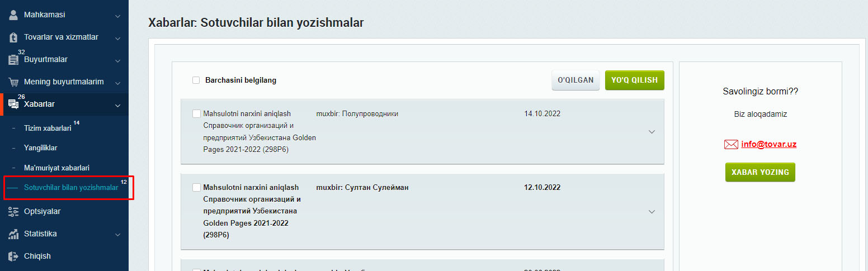Click the Xabarlar messages icon
The image size is (868, 271).
[x=13, y=104]
